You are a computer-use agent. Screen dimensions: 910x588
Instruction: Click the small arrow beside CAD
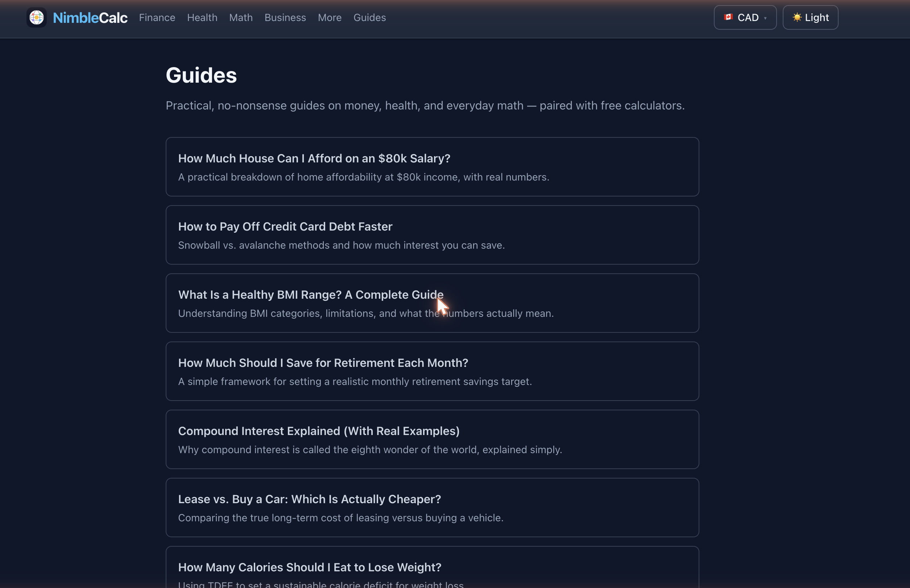pos(765,18)
